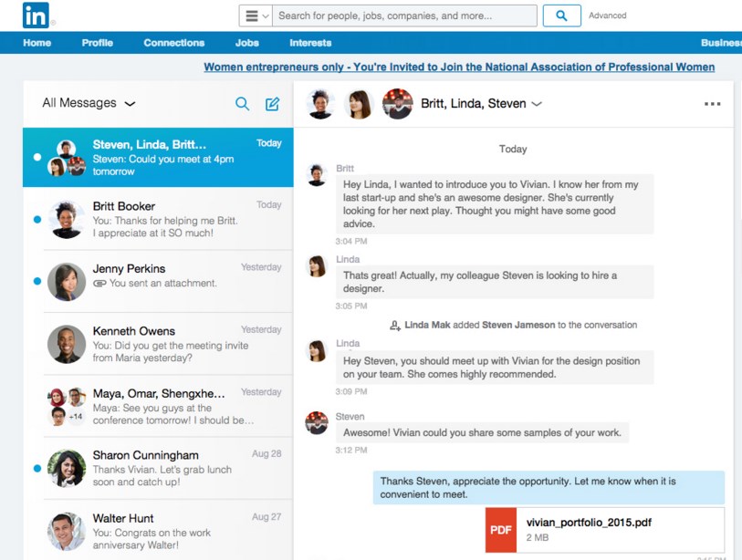This screenshot has width=742, height=560.
Task: Click the magnifier search button in header
Action: tap(561, 16)
